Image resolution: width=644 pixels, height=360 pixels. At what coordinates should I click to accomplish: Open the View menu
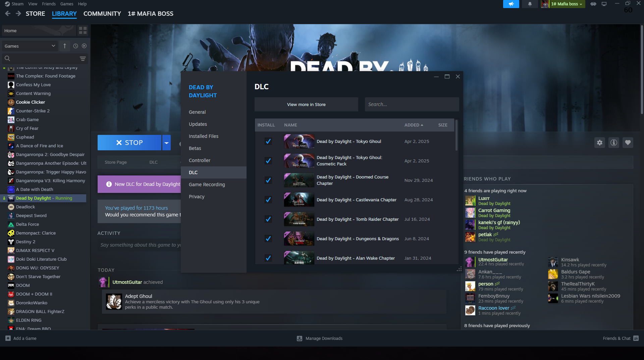coord(33,4)
